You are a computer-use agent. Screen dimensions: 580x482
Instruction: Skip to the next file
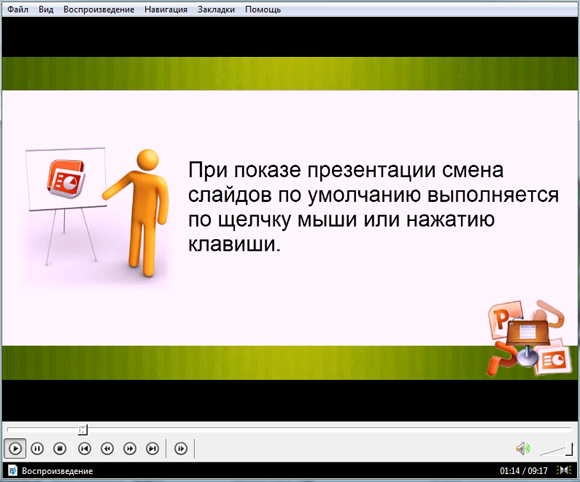152,449
